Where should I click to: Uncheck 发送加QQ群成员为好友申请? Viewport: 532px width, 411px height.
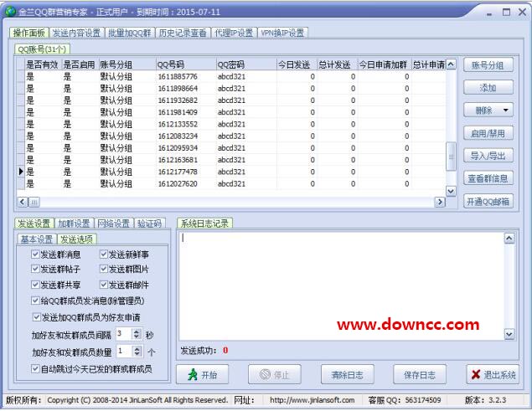[x=37, y=317]
